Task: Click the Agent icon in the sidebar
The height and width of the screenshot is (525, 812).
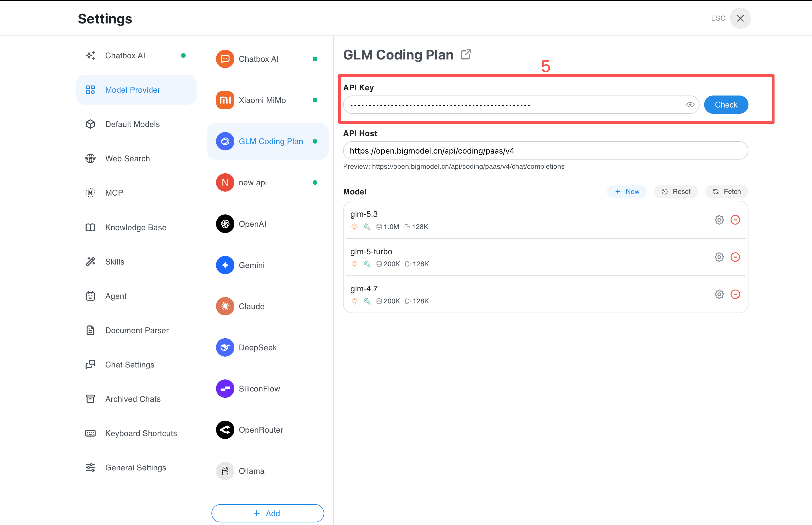Action: tap(90, 296)
